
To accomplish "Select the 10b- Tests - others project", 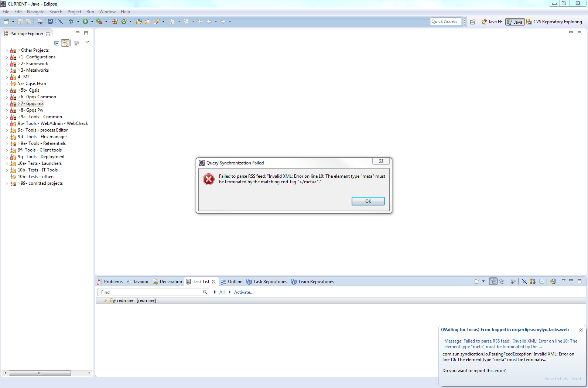I will tap(36, 177).
